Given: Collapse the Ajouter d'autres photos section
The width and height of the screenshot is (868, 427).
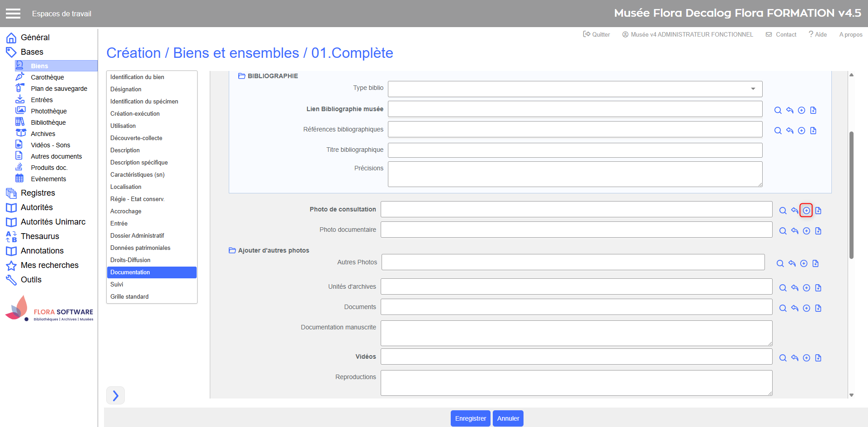Looking at the screenshot, I should coord(232,250).
